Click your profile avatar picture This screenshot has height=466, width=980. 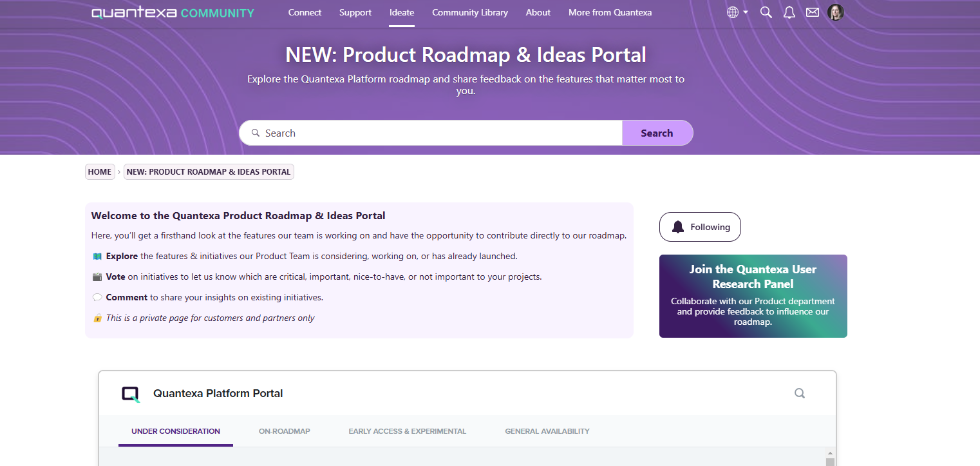point(835,12)
